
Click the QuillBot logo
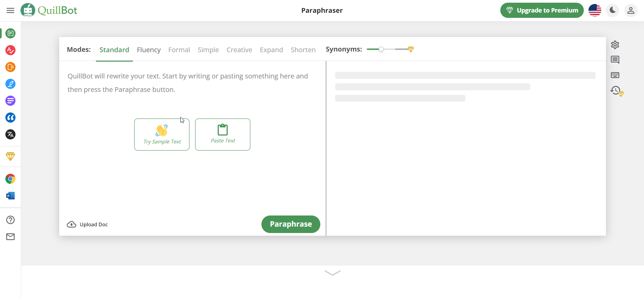click(x=49, y=10)
